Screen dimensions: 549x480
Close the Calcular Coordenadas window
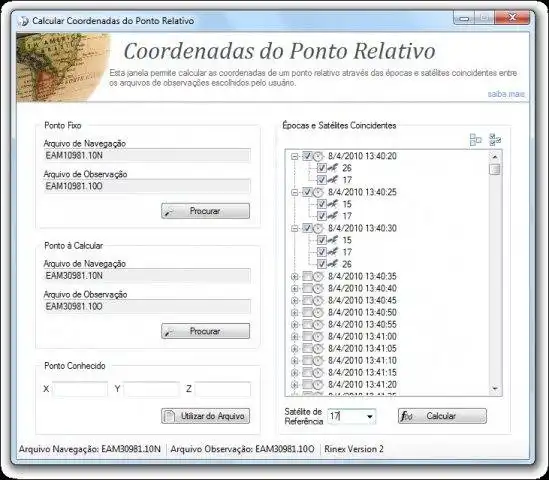coord(513,18)
